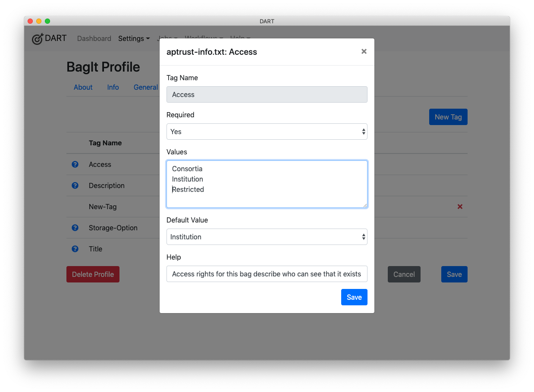Edit the Help text field
This screenshot has width=534, height=392.
point(267,274)
